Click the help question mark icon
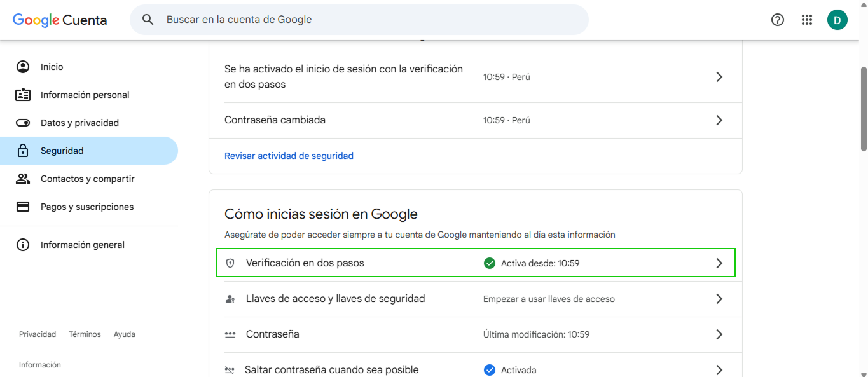868x377 pixels. tap(777, 20)
